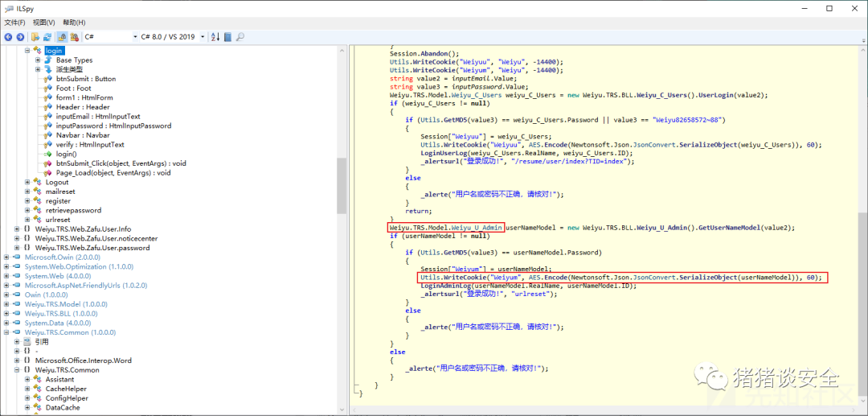Select assembly Weiyu.TRS.BLL (1.0.0.0)
Viewport: 868px width, 416px height.
[x=61, y=314]
